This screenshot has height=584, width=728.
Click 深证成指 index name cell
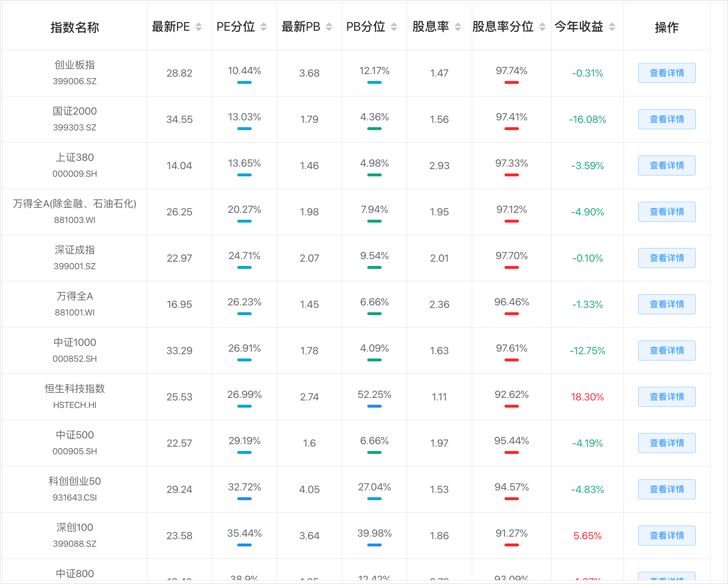click(x=75, y=250)
